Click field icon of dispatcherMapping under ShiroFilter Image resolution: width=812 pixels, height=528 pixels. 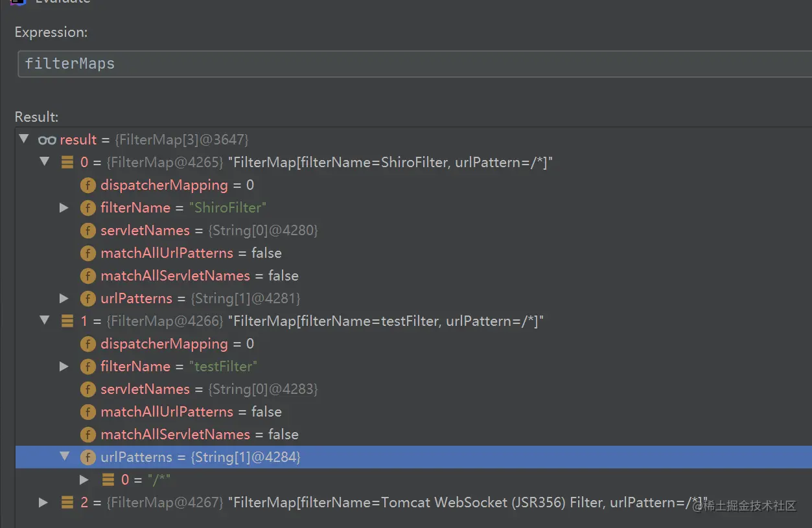[x=88, y=185]
